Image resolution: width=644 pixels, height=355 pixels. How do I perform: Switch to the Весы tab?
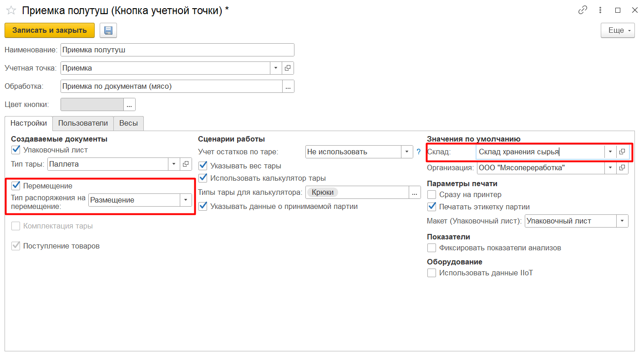coord(128,123)
